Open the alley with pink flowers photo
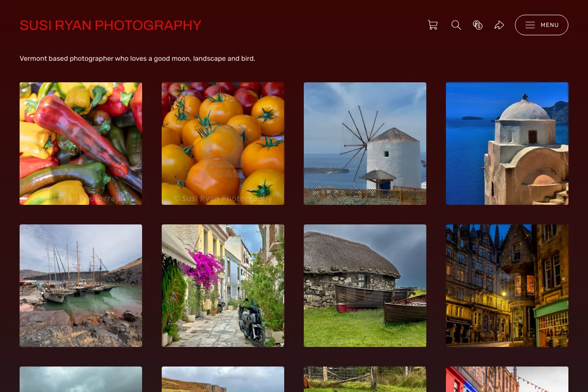 point(223,286)
